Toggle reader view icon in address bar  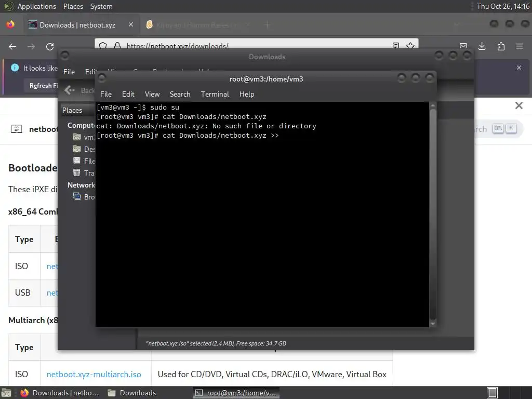click(x=395, y=46)
